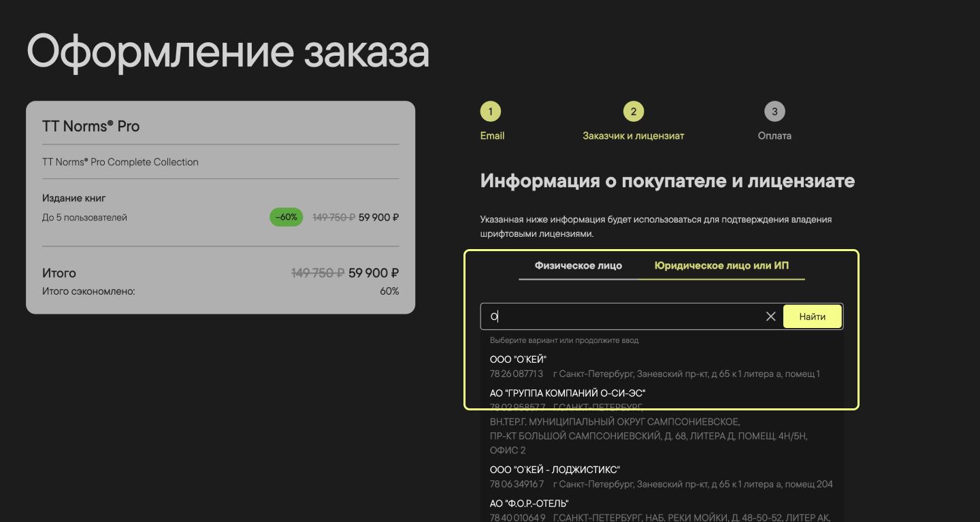The width and height of the screenshot is (980, 522).
Task: Click the Издание книг license label
Action: pos(74,198)
